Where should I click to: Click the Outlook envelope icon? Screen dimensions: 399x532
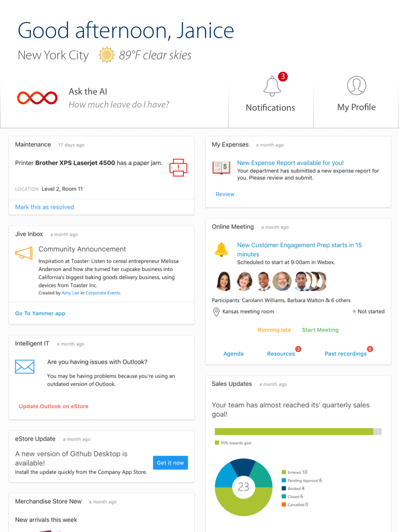(25, 367)
